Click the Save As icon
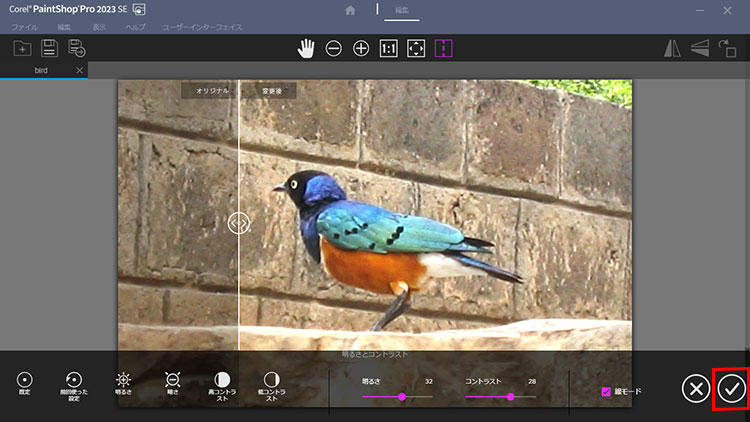This screenshot has height=422, width=750. [x=76, y=48]
